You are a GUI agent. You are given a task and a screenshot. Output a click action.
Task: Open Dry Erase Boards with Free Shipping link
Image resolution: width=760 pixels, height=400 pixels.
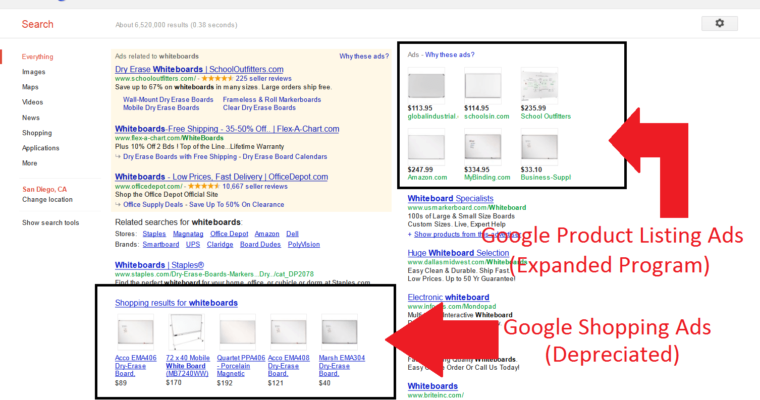(x=180, y=157)
